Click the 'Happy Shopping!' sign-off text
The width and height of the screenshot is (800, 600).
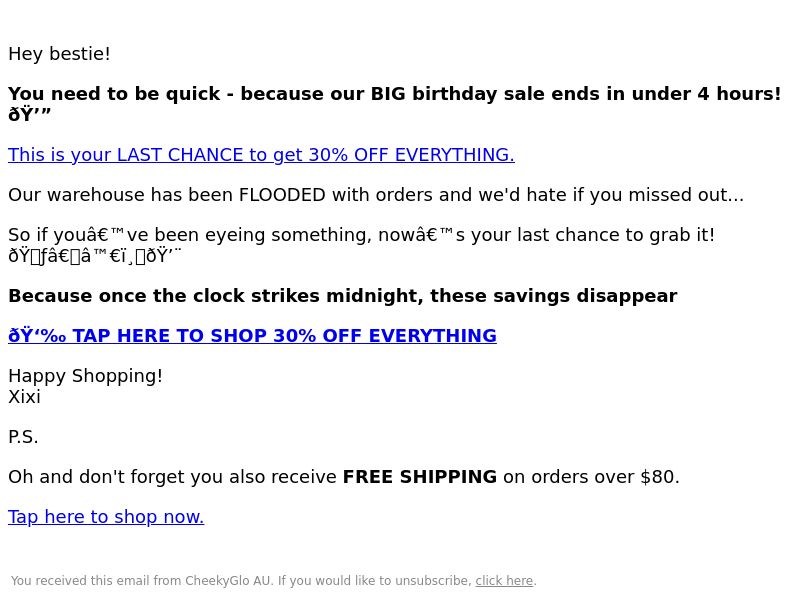85,376
